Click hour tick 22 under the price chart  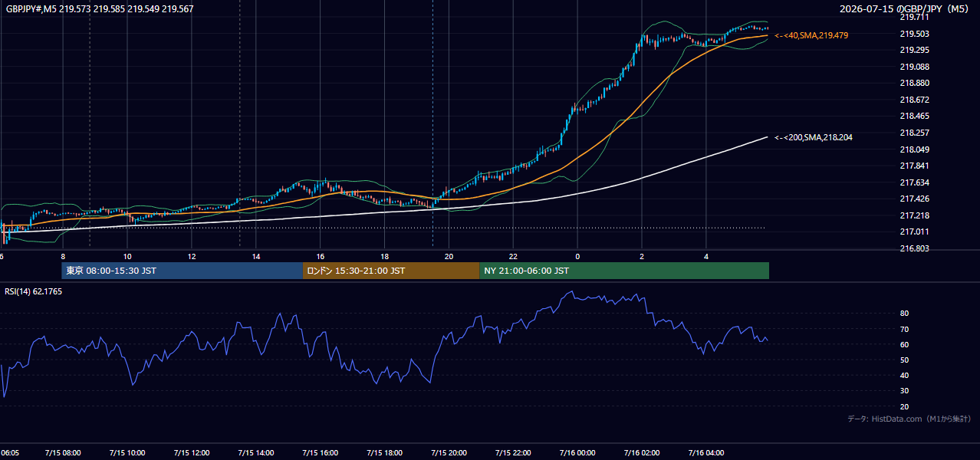(514, 257)
